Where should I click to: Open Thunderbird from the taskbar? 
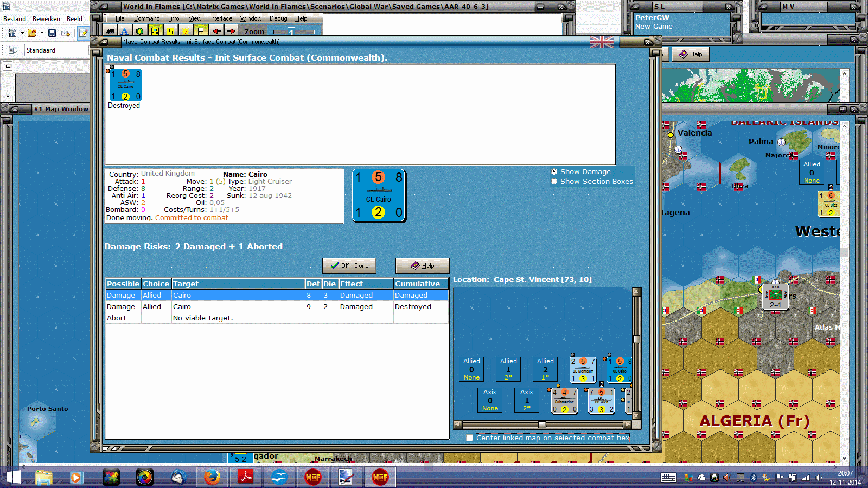[x=178, y=477]
